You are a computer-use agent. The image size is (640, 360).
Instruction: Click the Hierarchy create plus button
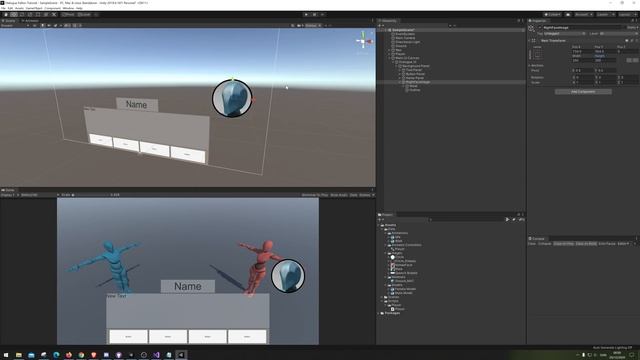[x=380, y=25]
